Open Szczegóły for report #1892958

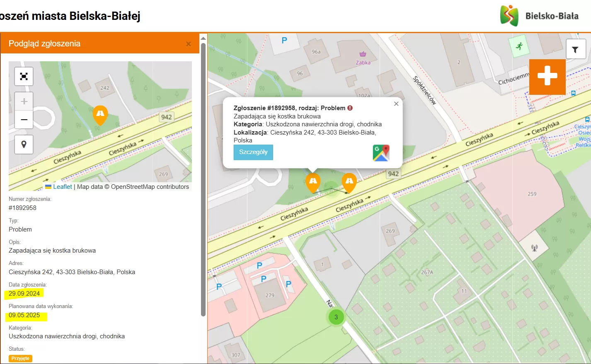(253, 152)
